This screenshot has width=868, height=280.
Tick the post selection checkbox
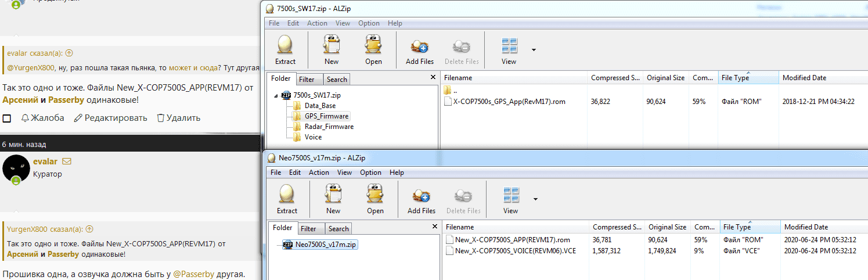7,119
